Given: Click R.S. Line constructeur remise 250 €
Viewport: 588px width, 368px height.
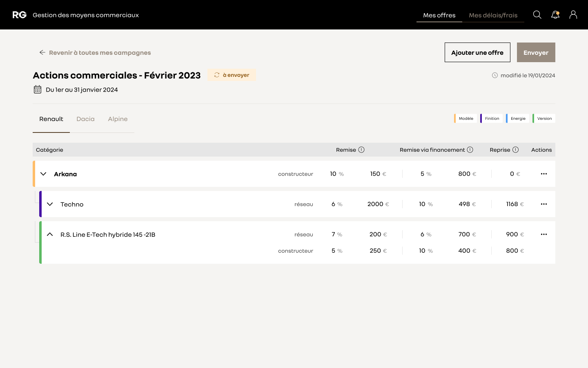Looking at the screenshot, I should pyautogui.click(x=378, y=251).
